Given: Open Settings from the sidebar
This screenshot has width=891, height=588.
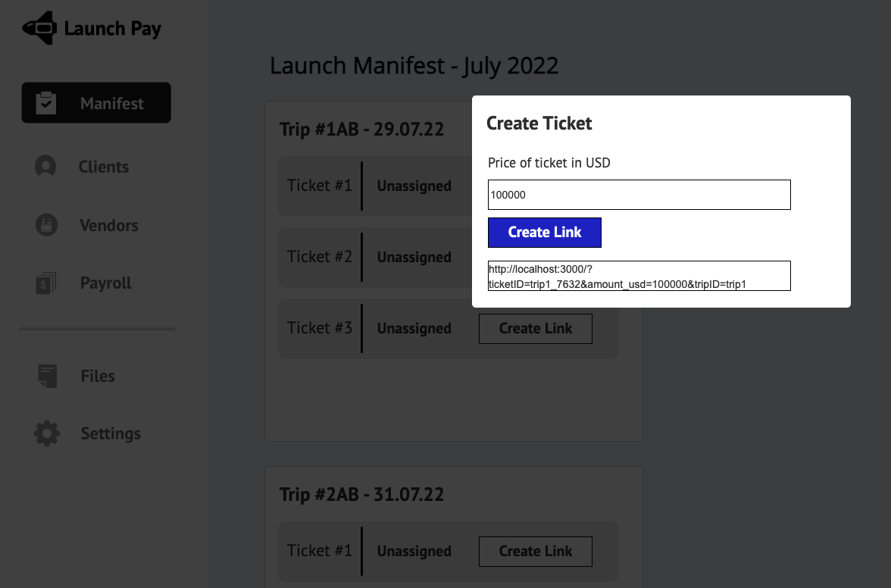Looking at the screenshot, I should pos(111,433).
